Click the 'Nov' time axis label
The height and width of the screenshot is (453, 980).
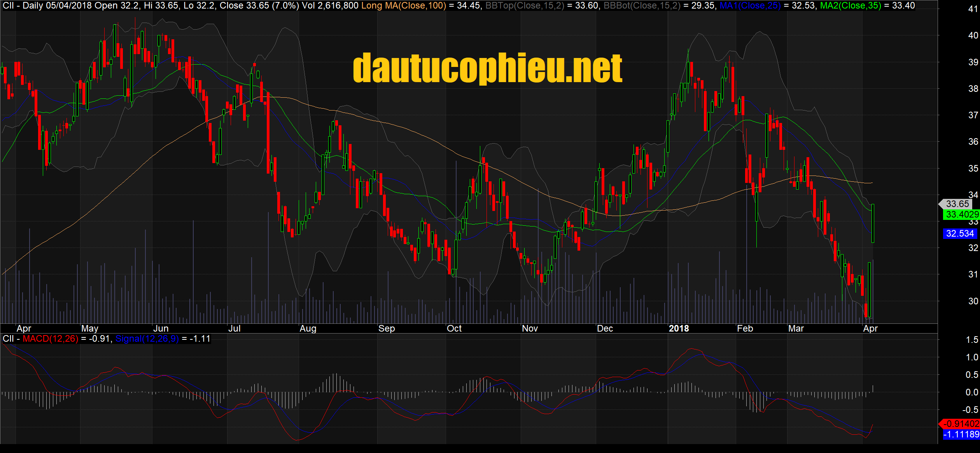pos(530,328)
